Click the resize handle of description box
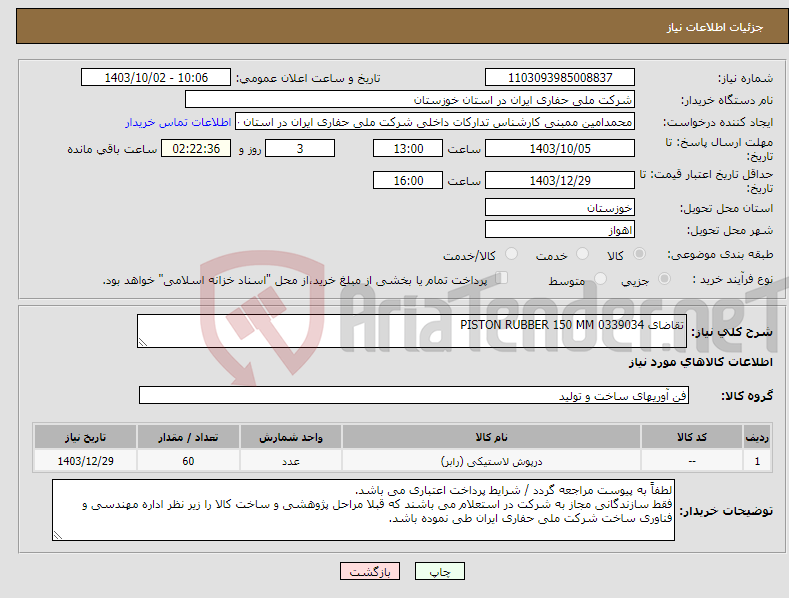The height and width of the screenshot is (598, 789). click(x=142, y=342)
